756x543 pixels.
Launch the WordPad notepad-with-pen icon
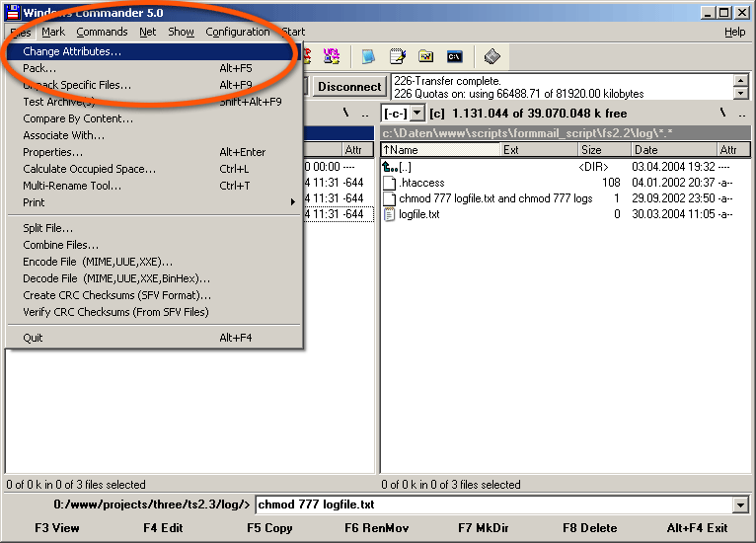[398, 56]
